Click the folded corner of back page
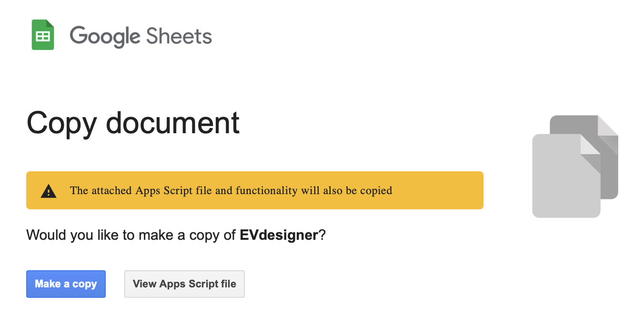 pos(608,126)
